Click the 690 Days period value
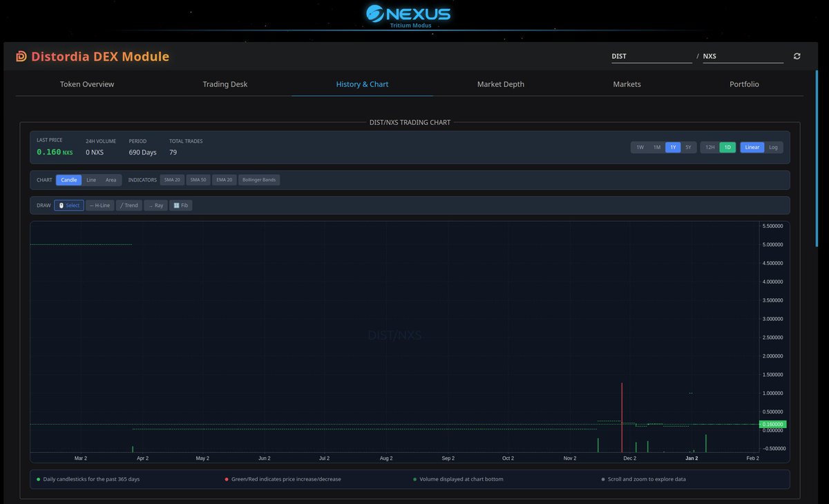The image size is (829, 504). pos(143,152)
